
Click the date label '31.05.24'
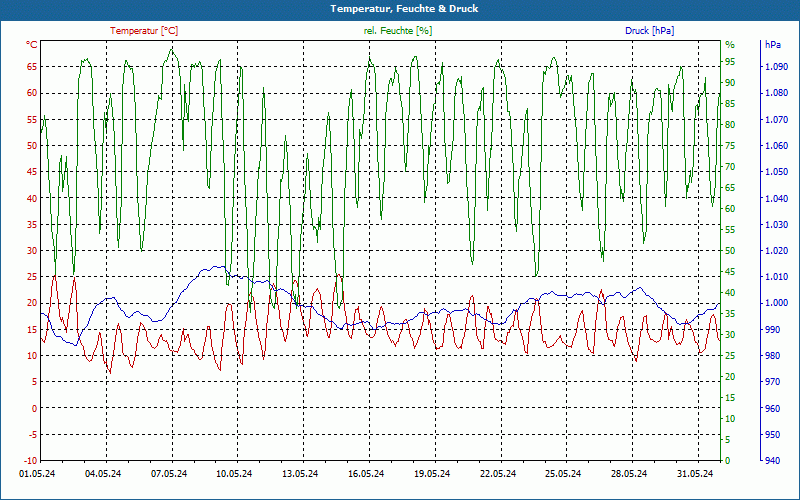694,474
